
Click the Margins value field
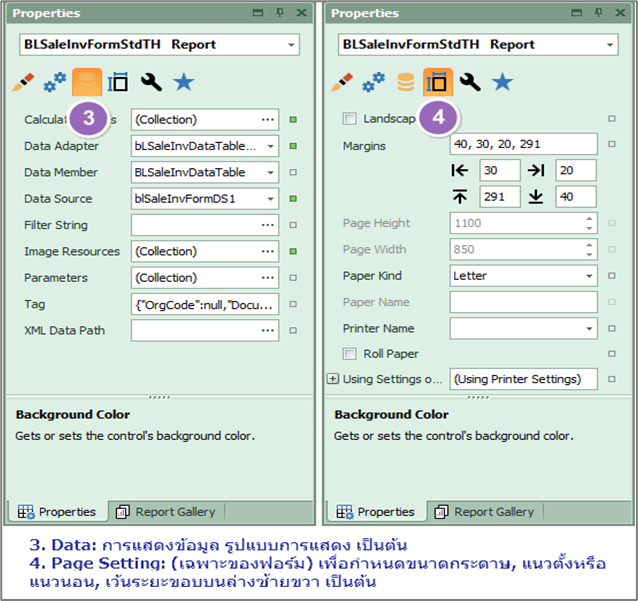(523, 145)
